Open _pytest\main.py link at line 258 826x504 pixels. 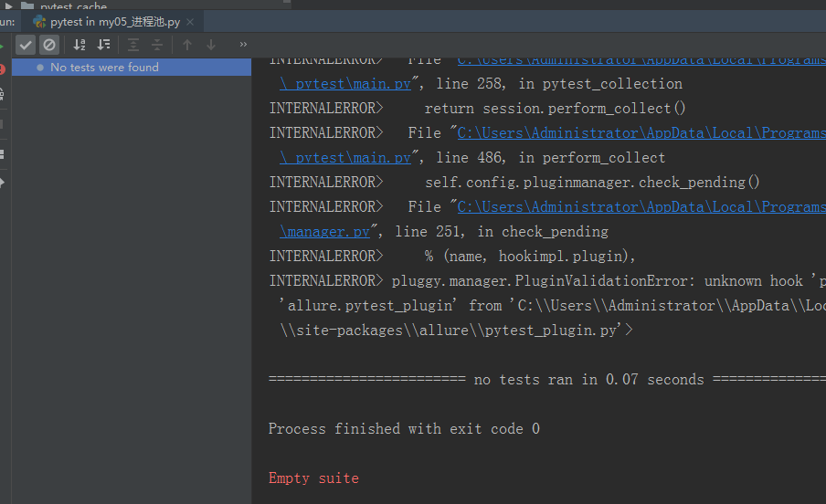[x=345, y=84]
